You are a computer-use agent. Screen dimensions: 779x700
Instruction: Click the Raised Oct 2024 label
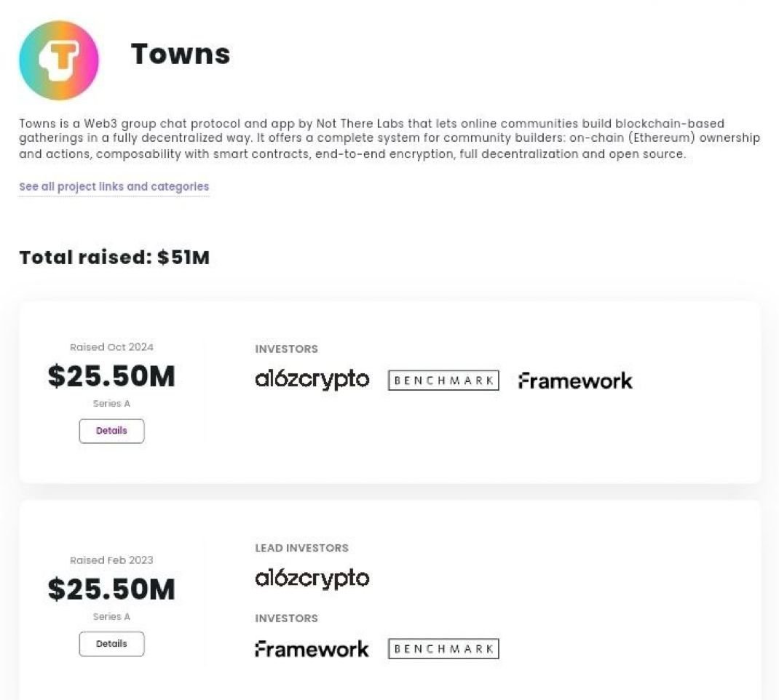(111, 347)
